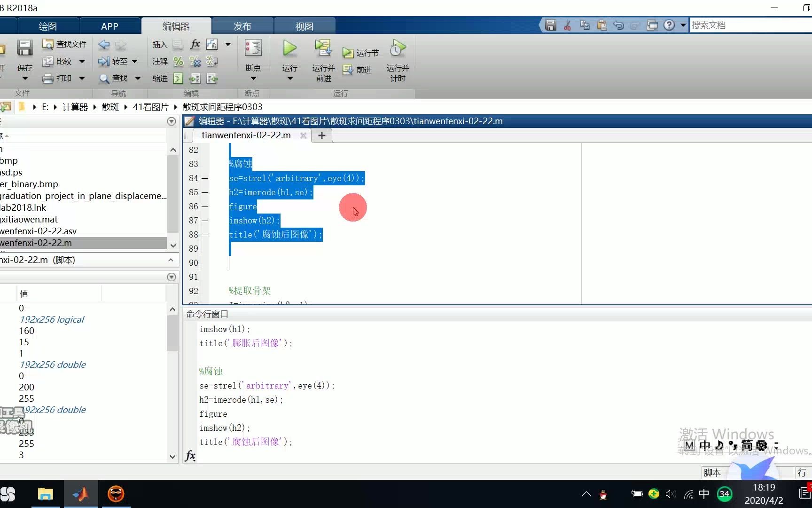Screen dimensions: 812x508
Task: Click the 41看图片 folder in the address path
Action: pos(150,107)
